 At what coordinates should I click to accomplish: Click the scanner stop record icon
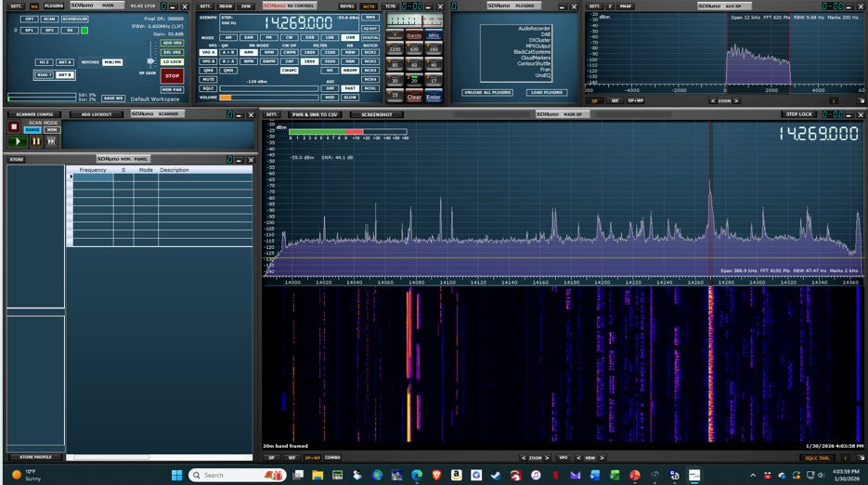pos(15,125)
